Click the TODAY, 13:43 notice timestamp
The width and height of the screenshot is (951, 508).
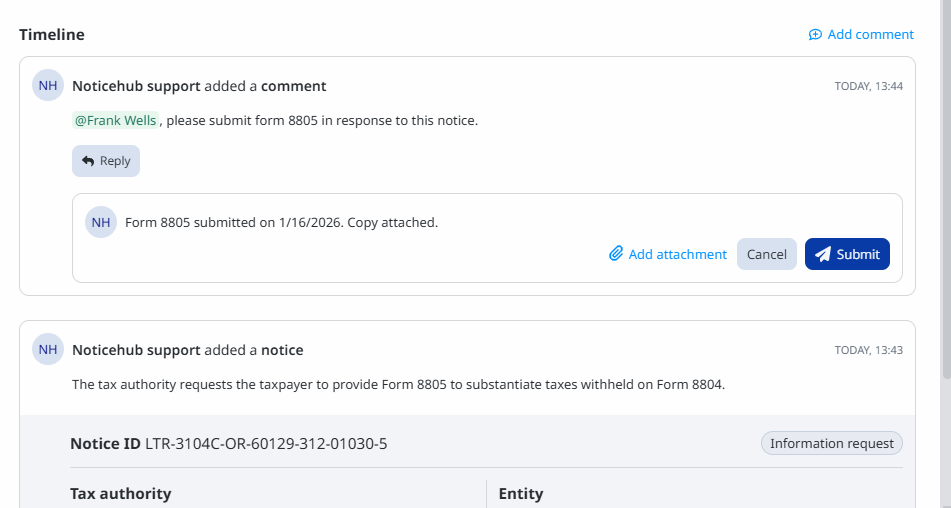[868, 350]
